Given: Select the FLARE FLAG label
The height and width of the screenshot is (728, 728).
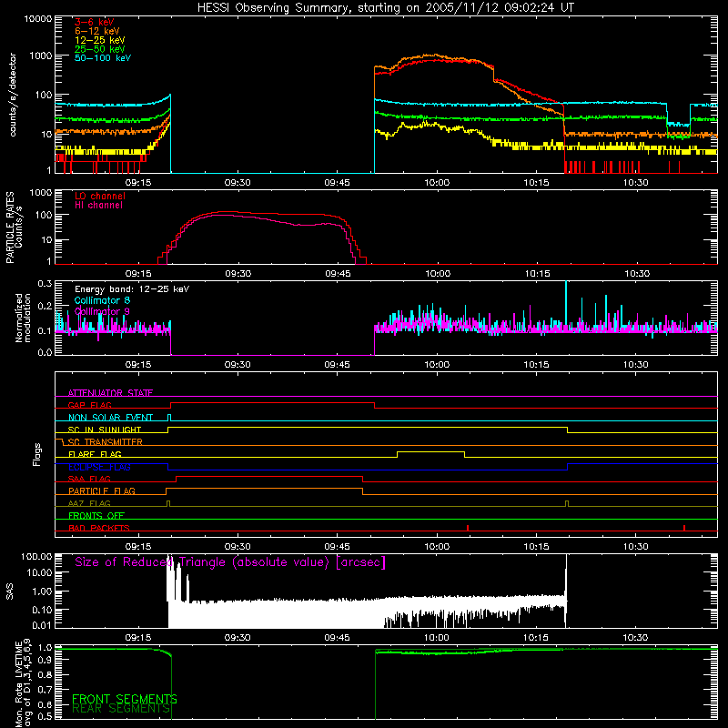Looking at the screenshot, I should [x=95, y=454].
